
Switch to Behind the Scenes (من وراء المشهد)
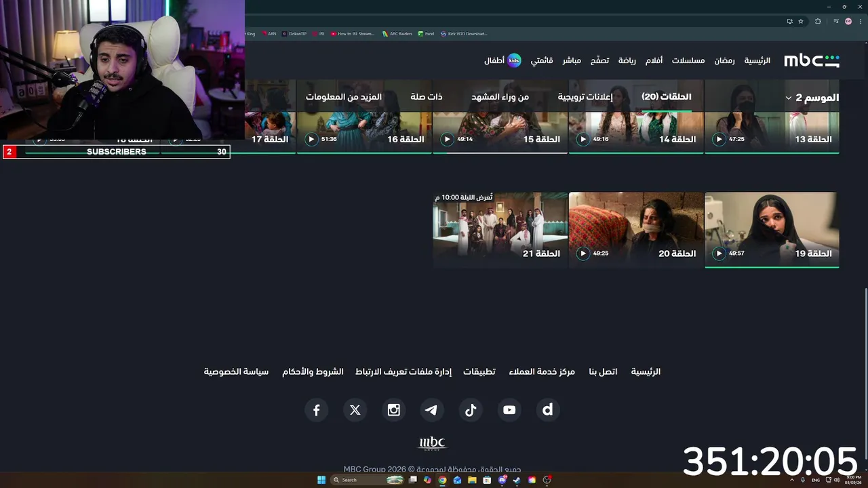(500, 97)
